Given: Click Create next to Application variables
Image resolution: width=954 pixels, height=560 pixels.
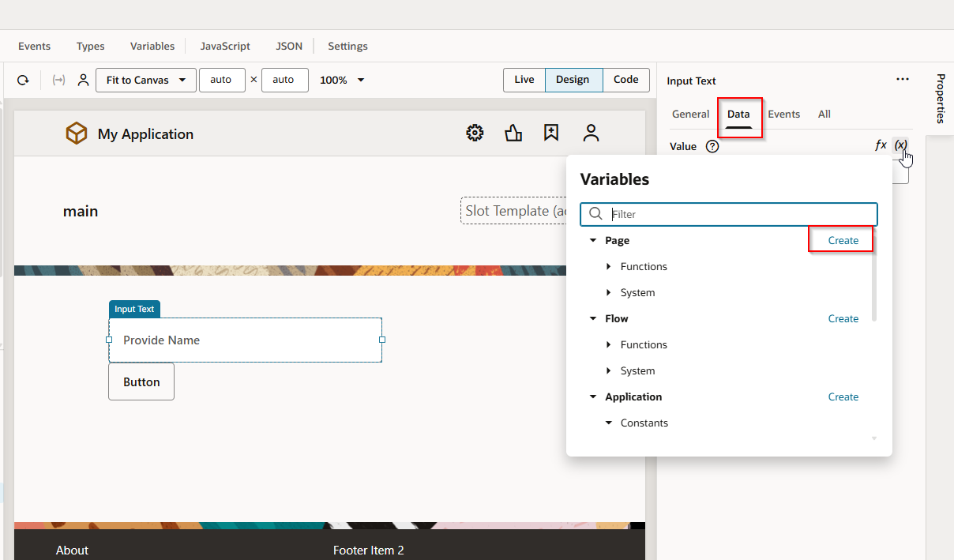Looking at the screenshot, I should (x=843, y=397).
